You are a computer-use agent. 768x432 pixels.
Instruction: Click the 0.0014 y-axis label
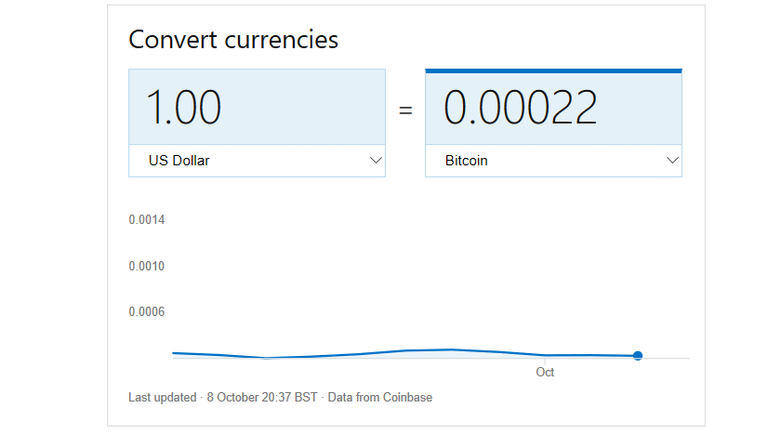146,220
